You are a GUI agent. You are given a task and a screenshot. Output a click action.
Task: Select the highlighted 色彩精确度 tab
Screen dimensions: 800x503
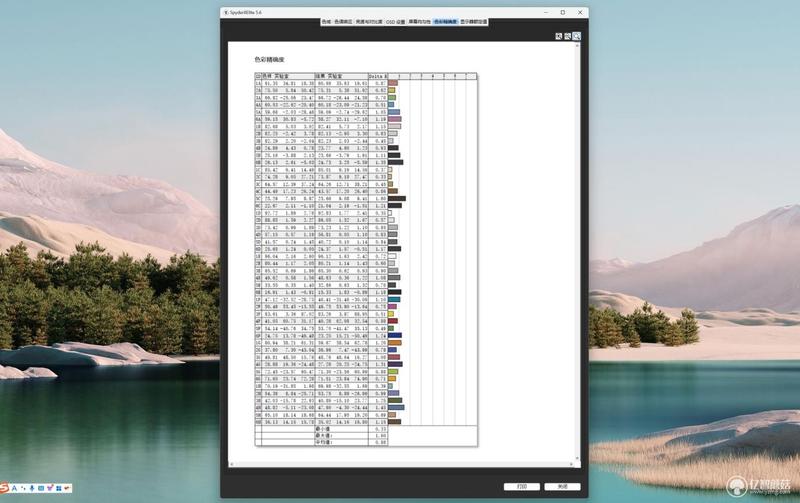pyautogui.click(x=445, y=22)
